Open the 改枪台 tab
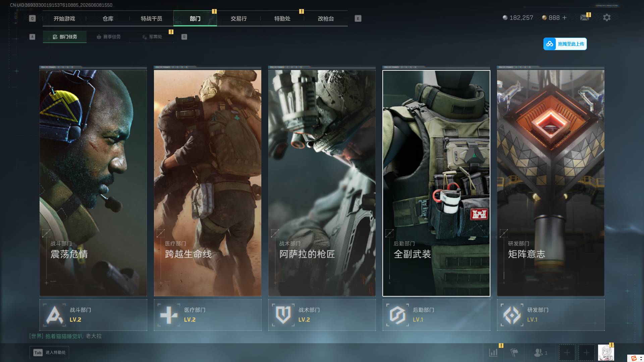The height and width of the screenshot is (362, 644). (x=326, y=19)
